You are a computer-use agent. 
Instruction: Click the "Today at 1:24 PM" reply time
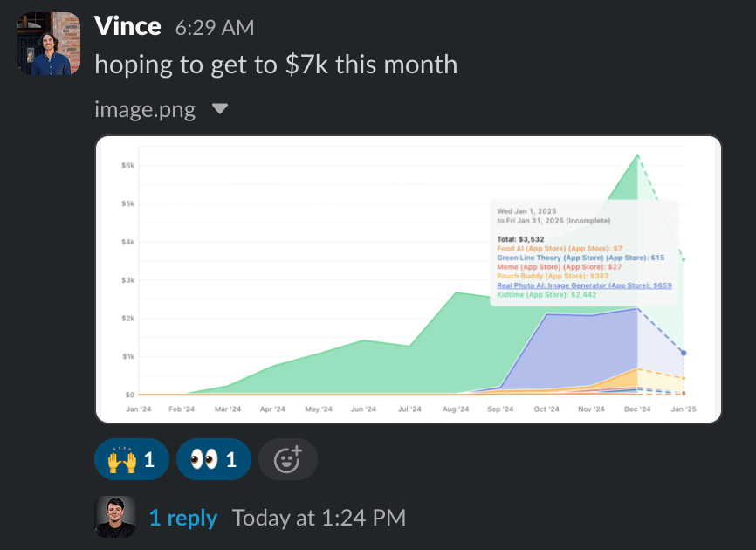(x=319, y=518)
